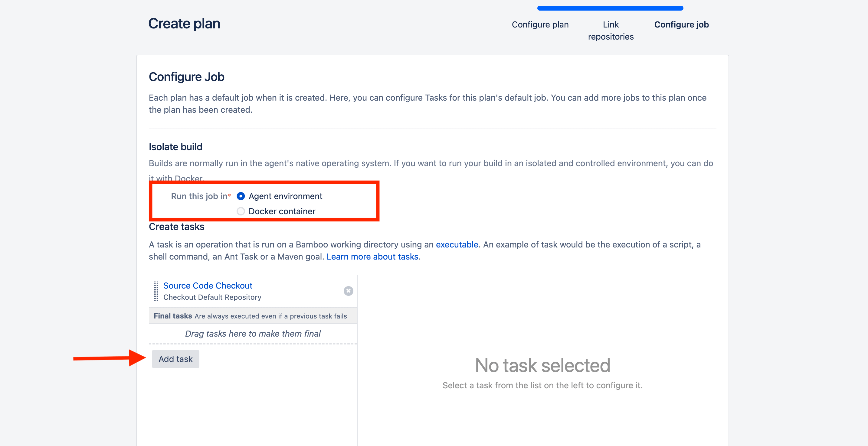Image resolution: width=868 pixels, height=446 pixels.
Task: Click the Docker container label text
Action: (x=282, y=212)
